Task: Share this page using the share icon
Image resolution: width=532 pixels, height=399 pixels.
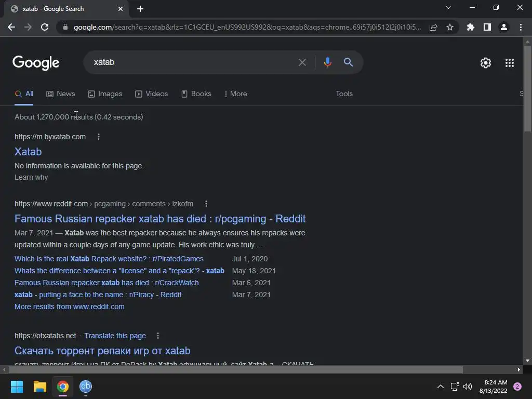Action: (x=433, y=27)
